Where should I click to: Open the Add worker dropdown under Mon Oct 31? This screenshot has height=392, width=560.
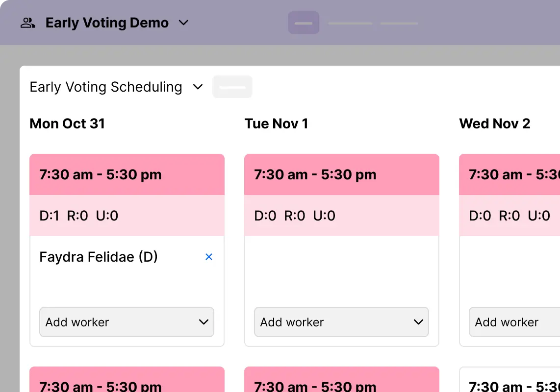point(127,322)
